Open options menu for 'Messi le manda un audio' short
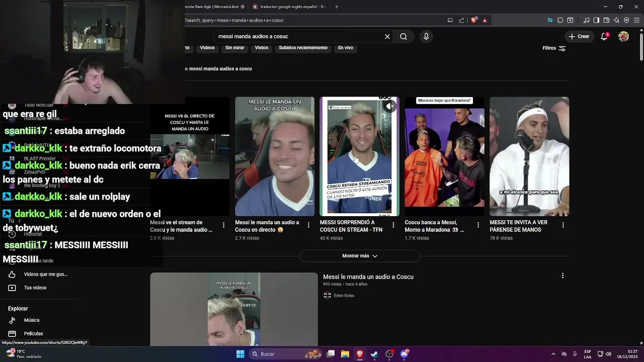Screen dimensions: 644x362 pos(308,225)
